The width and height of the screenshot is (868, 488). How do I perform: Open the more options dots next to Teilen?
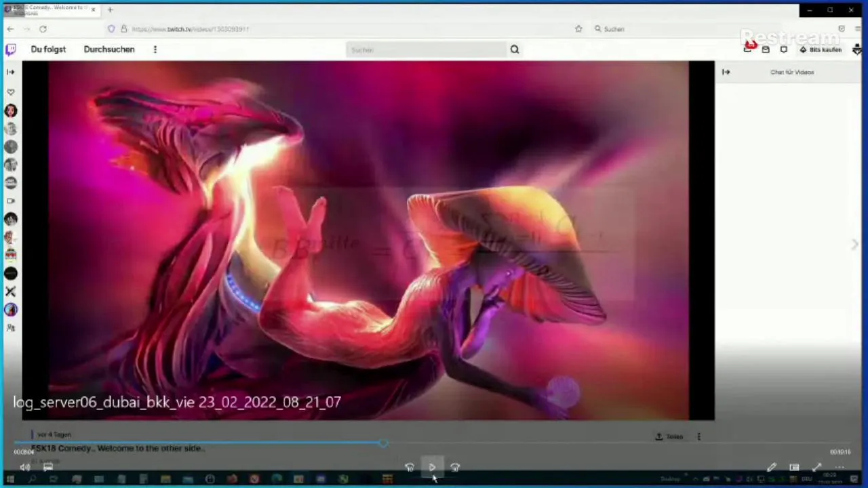pyautogui.click(x=699, y=436)
